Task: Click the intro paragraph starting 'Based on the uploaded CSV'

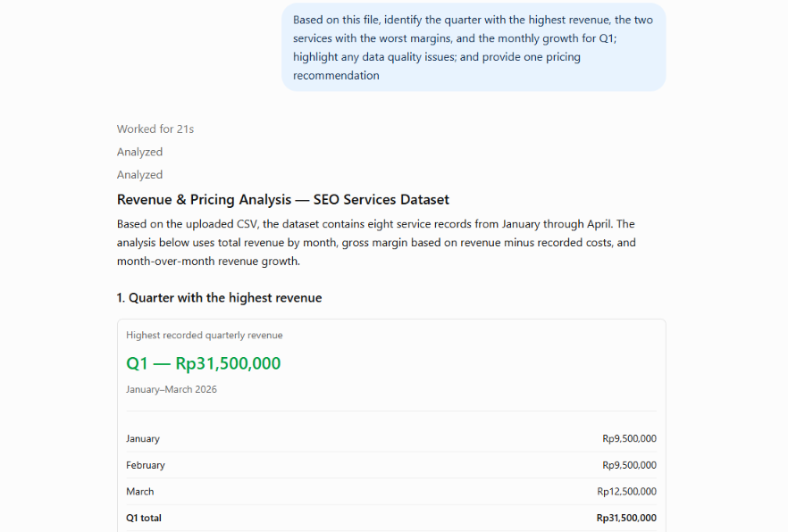Action: [377, 243]
